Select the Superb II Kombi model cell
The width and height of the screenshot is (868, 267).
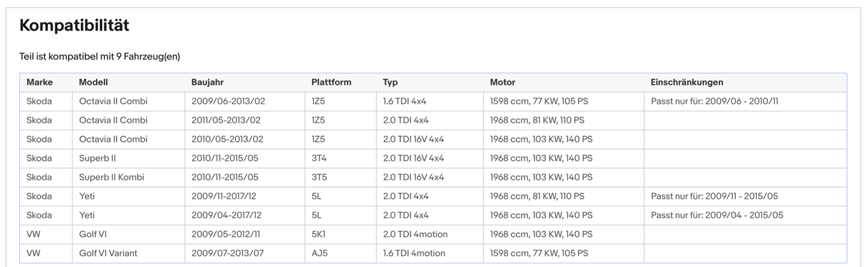[112, 177]
